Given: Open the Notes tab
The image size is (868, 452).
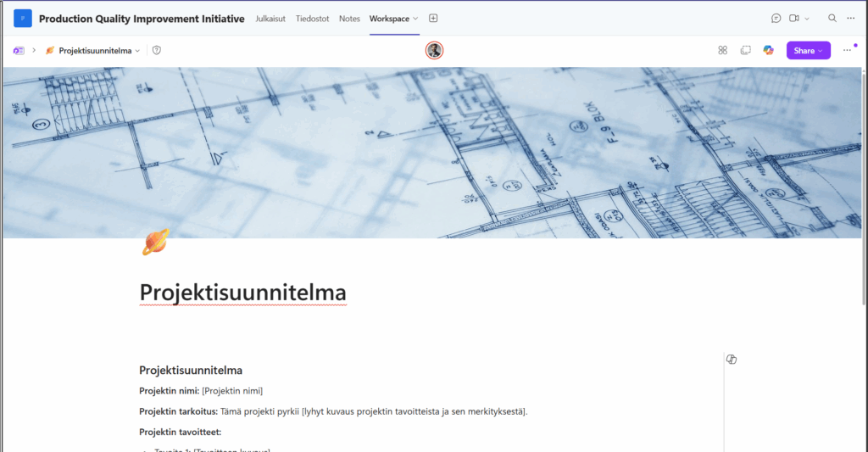Looking at the screenshot, I should (349, 19).
